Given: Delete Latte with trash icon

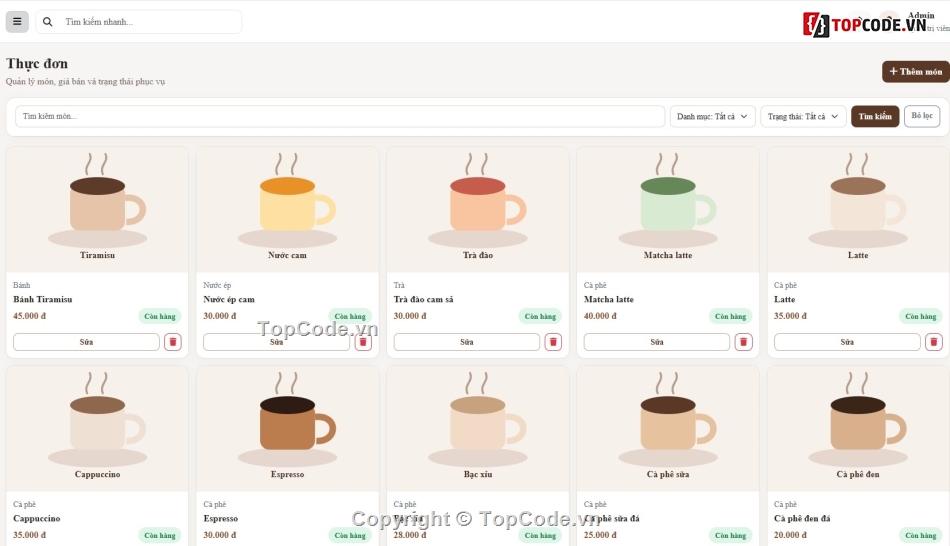Looking at the screenshot, I should [x=934, y=342].
